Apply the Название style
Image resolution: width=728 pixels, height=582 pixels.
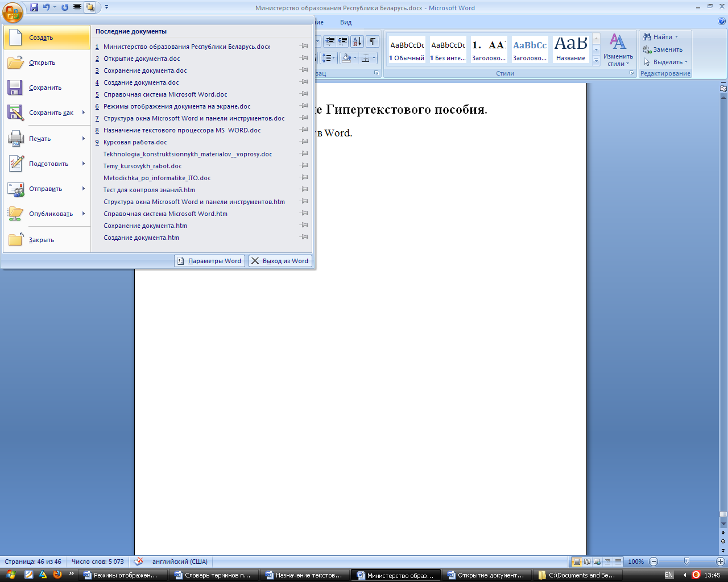[571, 50]
